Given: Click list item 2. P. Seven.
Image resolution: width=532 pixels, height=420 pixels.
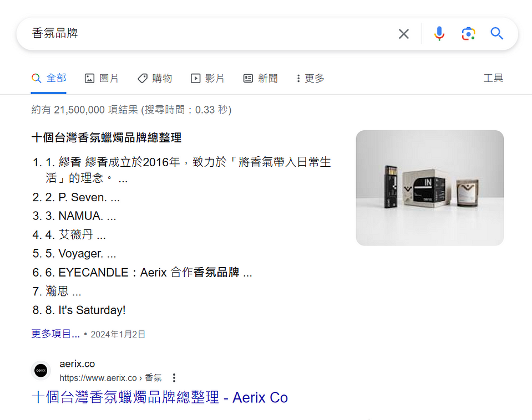Looking at the screenshot, I should [x=76, y=197].
